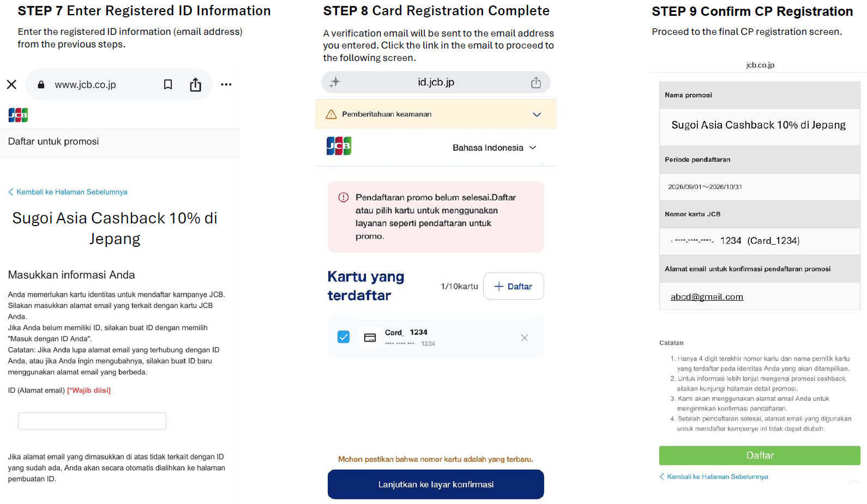Remove Card_1234 using the X icon

[524, 338]
